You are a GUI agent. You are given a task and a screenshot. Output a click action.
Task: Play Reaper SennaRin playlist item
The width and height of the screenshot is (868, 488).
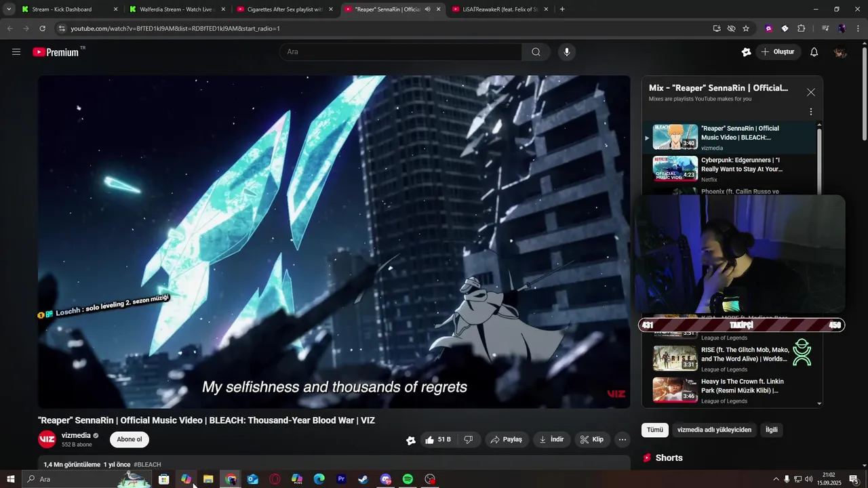(729, 137)
